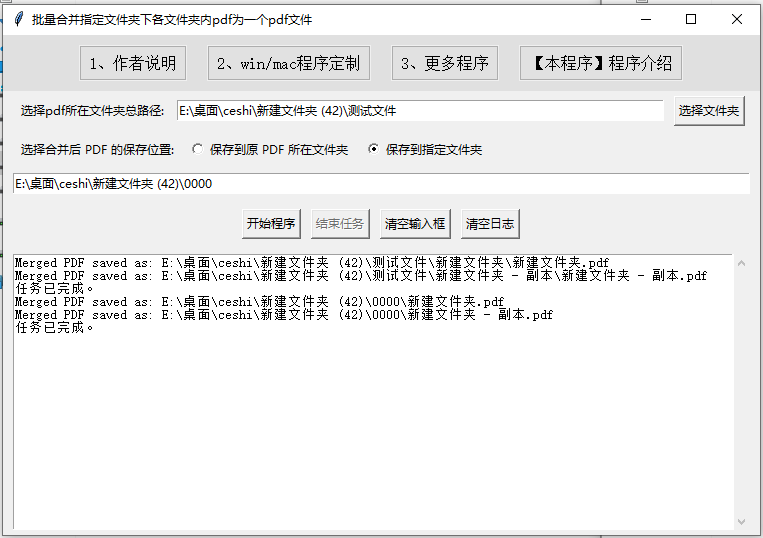Click the 开始程序 button
The width and height of the screenshot is (763, 538).
pos(271,224)
